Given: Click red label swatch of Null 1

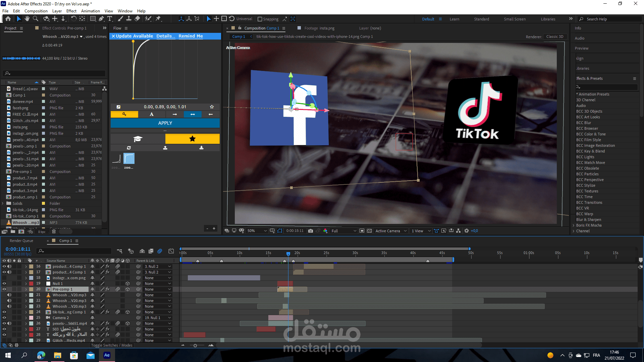Looking at the screenshot, I should [x=31, y=284].
